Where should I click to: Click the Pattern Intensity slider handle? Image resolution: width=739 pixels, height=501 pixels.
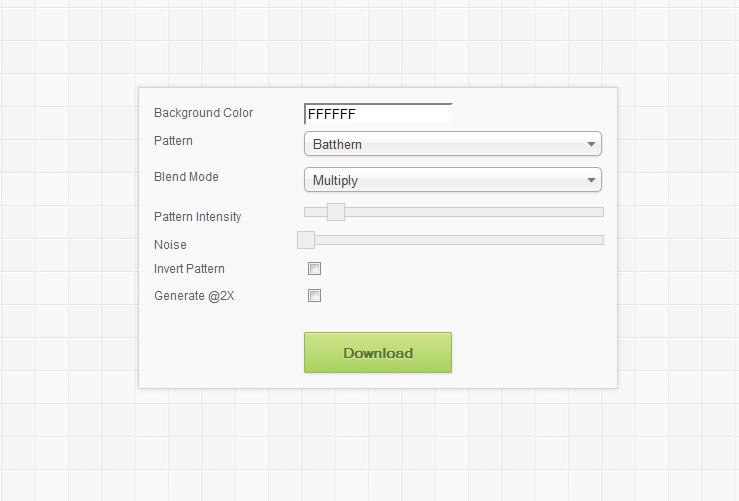point(336,212)
